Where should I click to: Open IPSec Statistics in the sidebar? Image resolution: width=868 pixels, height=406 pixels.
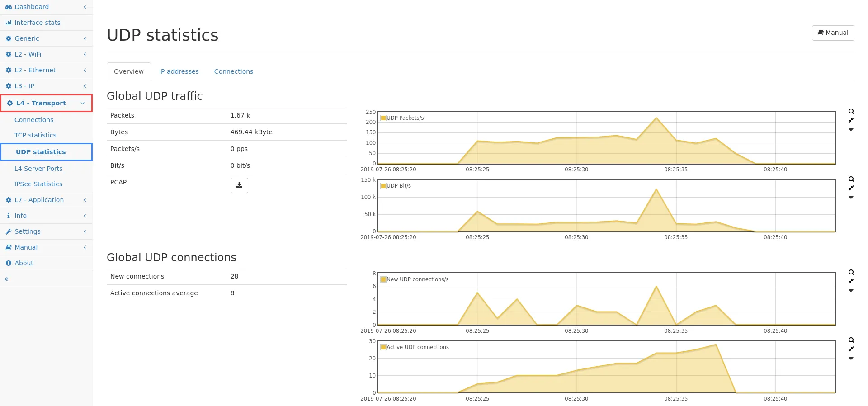click(x=38, y=184)
